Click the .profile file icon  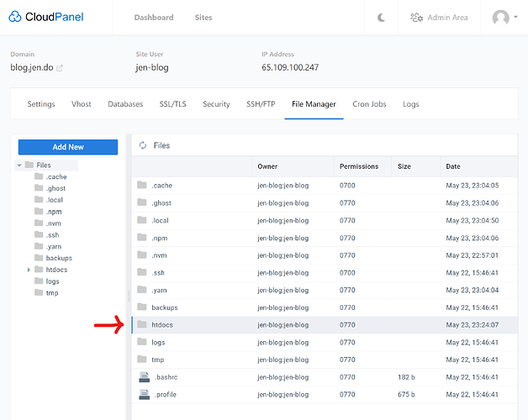point(144,395)
